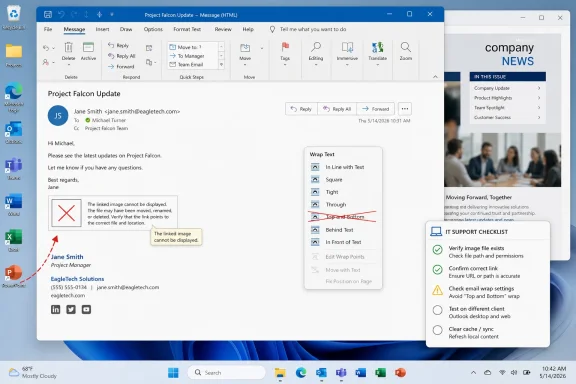Choose Square in Wrap Text menu

click(x=343, y=180)
